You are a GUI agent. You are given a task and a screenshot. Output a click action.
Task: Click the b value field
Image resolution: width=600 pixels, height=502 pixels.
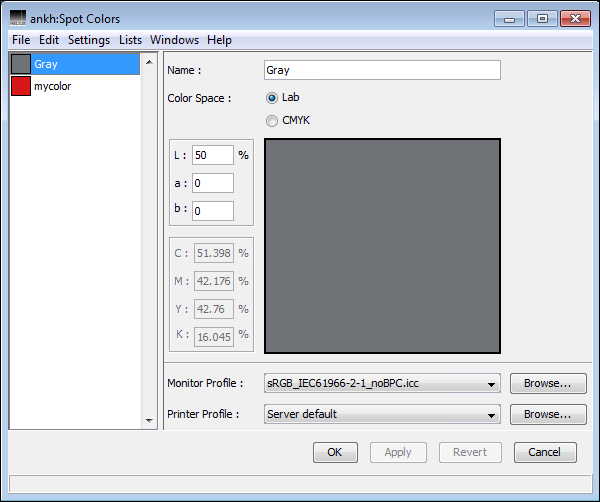(x=213, y=211)
